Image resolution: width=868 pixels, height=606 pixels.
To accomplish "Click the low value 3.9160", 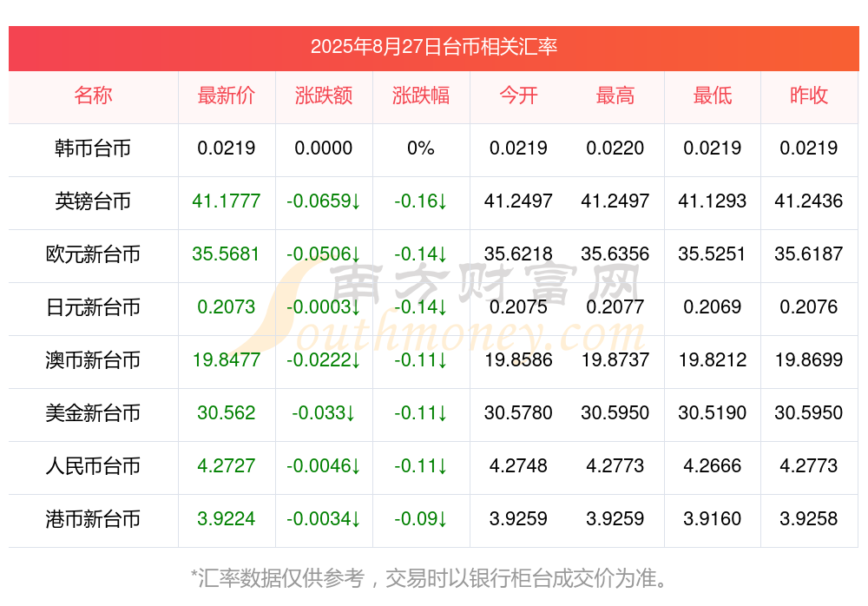I will point(713,519).
